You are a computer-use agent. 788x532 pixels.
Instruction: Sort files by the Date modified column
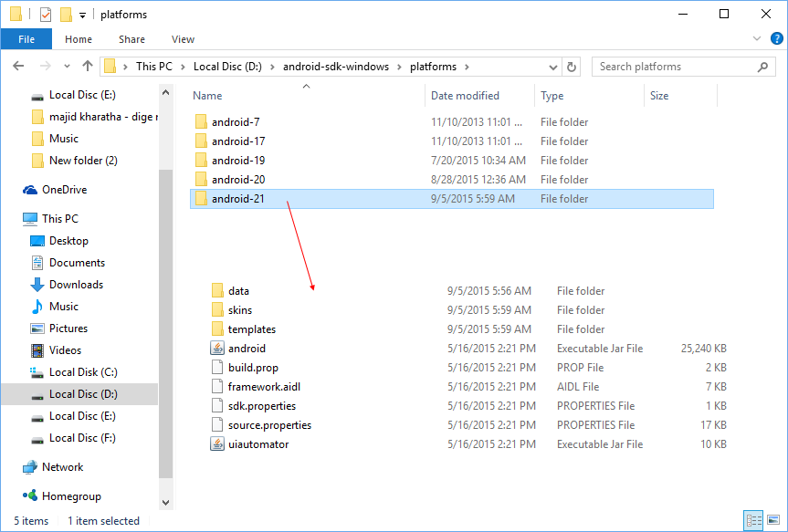(465, 96)
